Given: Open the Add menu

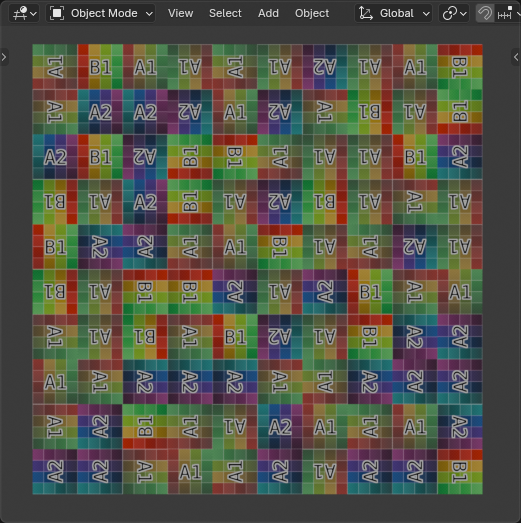Looking at the screenshot, I should 268,13.
